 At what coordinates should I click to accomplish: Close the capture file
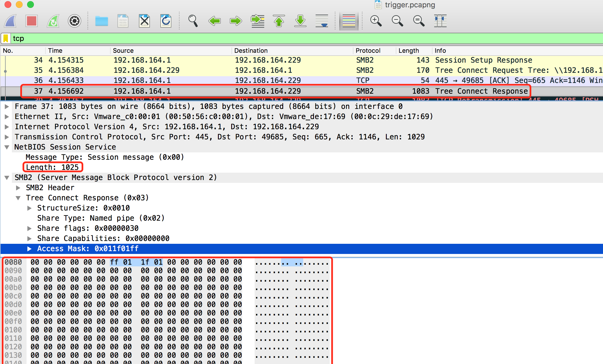click(144, 21)
